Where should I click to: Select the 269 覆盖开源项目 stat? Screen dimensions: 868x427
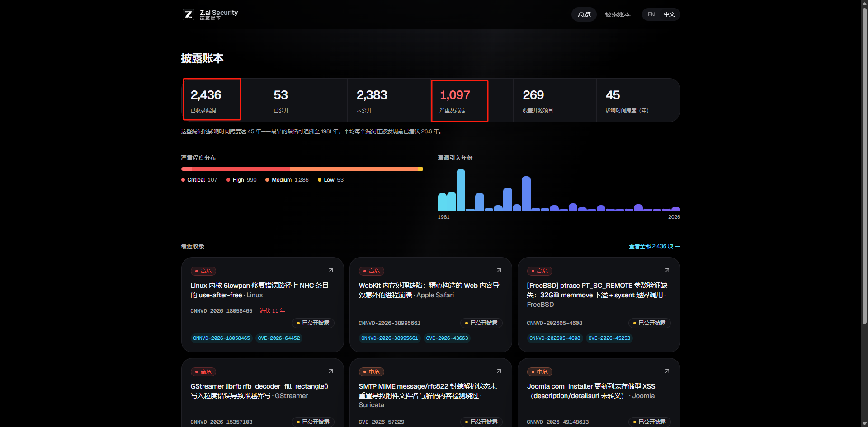[555, 100]
